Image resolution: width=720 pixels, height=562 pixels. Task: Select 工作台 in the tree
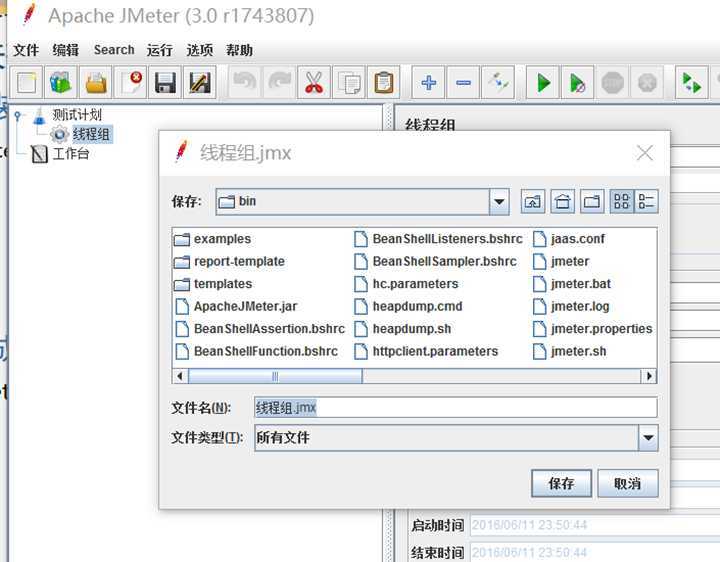tap(70, 153)
